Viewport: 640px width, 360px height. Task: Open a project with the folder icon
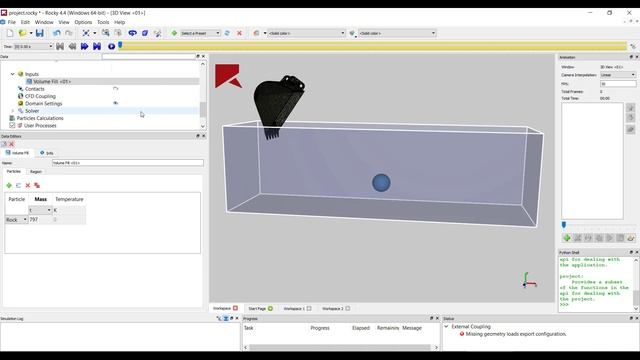click(22, 33)
